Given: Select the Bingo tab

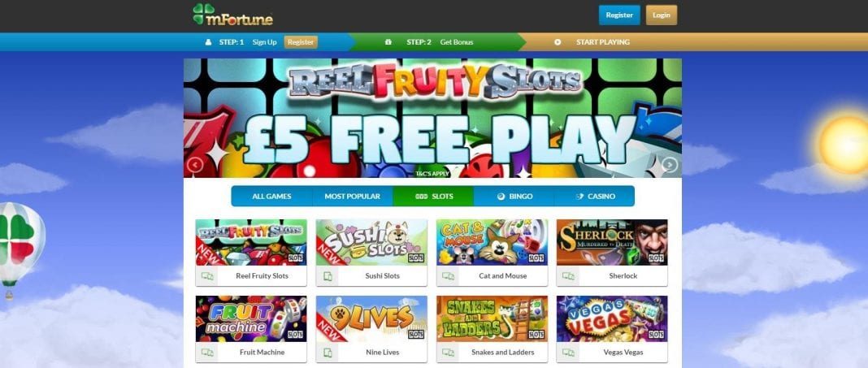Looking at the screenshot, I should 514,197.
